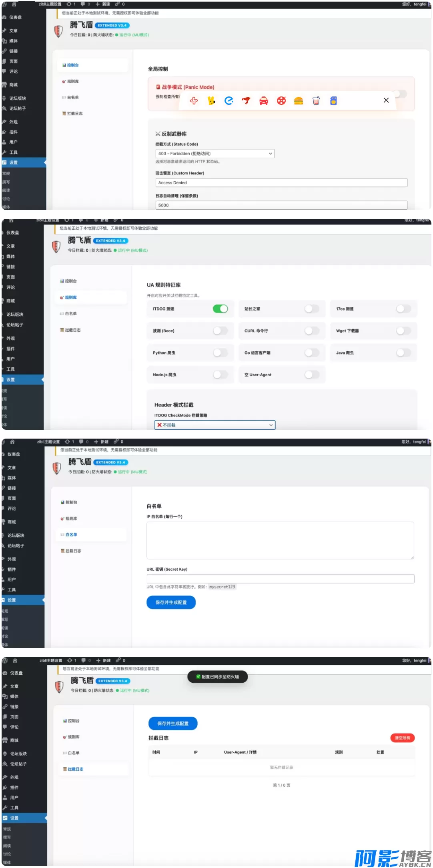Click the red airplane icon
Screen dimensions: 433x868
point(246,101)
